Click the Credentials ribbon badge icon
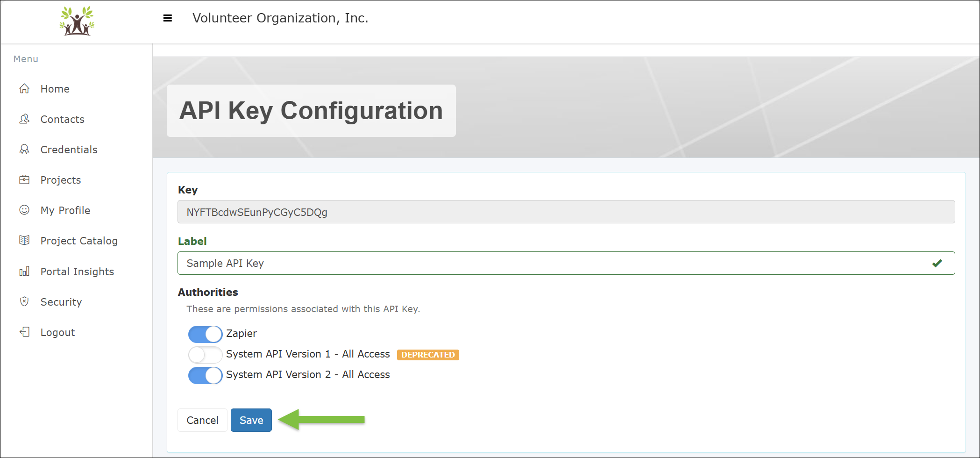 coord(24,149)
